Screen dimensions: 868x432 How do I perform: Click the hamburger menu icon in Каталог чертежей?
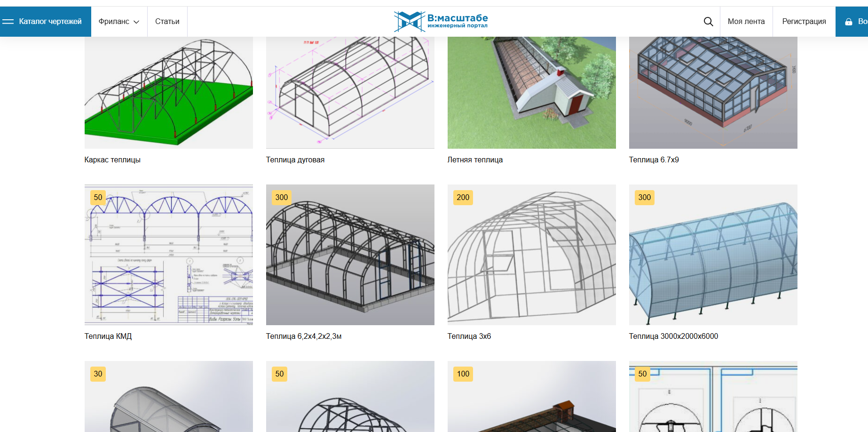pos(8,22)
